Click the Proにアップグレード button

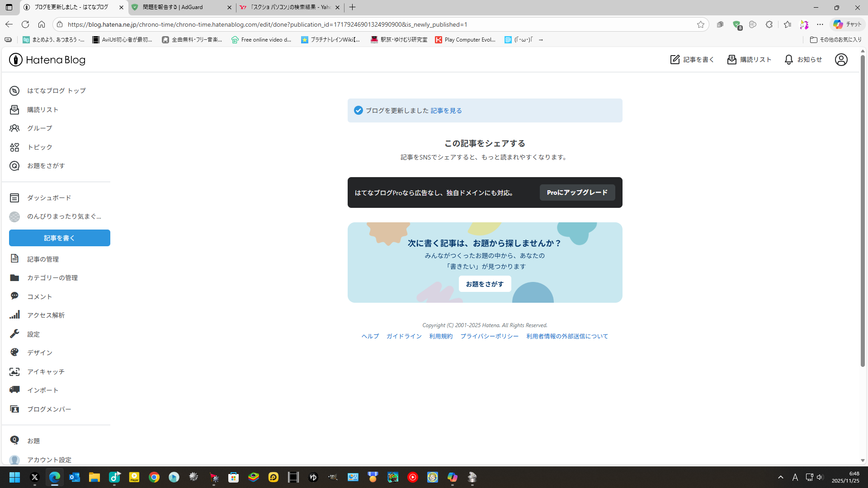pos(577,192)
